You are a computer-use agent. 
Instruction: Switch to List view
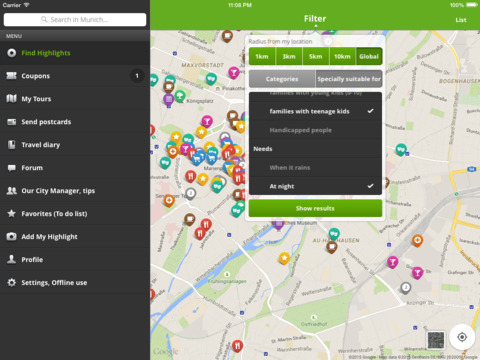(461, 20)
